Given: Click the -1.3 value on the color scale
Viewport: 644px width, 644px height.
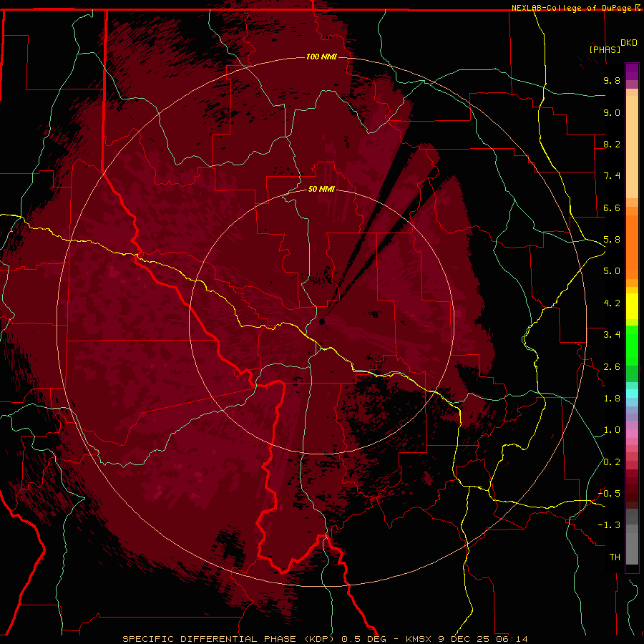Looking at the screenshot, I should [609, 525].
